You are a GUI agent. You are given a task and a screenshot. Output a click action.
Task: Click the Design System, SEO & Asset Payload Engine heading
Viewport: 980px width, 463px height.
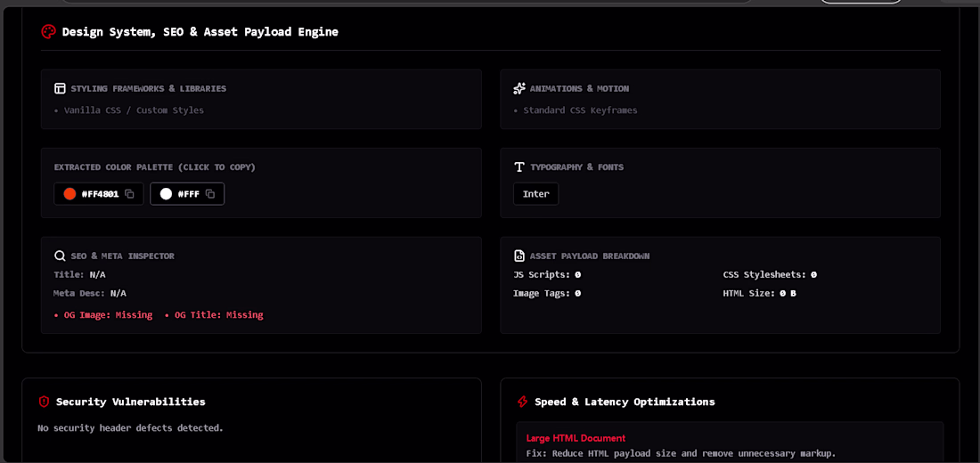(x=200, y=32)
